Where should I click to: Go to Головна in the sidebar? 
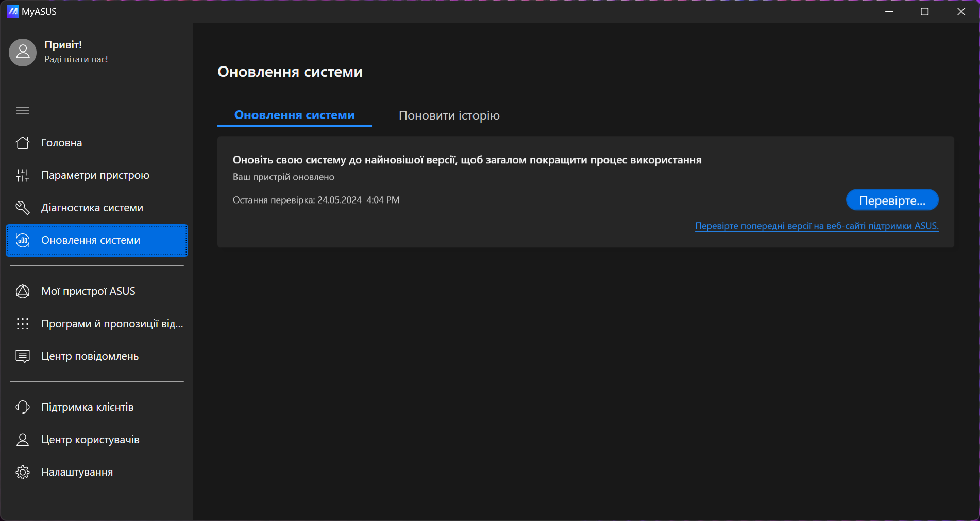pyautogui.click(x=97, y=143)
